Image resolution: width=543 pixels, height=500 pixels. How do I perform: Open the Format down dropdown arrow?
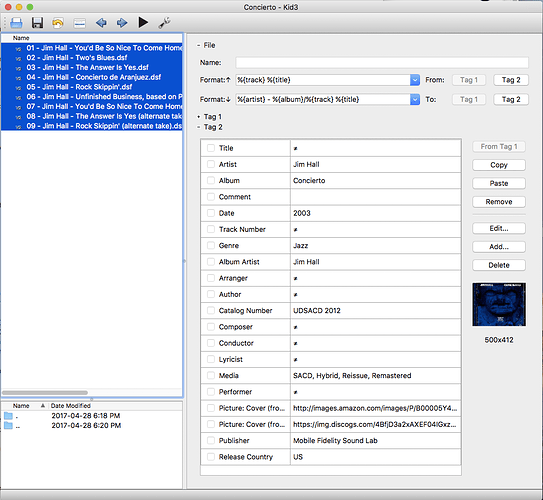(415, 99)
